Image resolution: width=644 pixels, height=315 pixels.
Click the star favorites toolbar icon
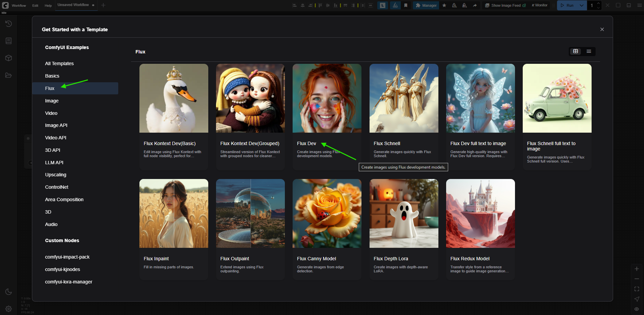[444, 5]
